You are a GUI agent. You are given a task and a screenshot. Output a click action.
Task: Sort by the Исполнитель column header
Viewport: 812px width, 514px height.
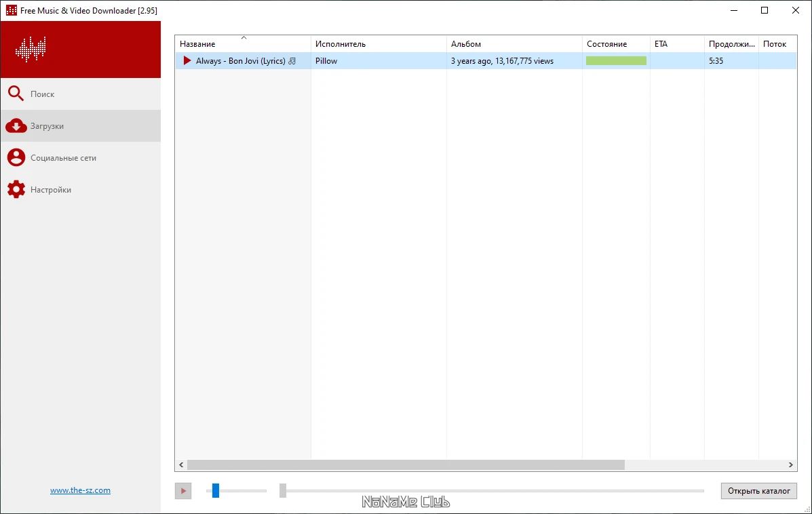(379, 44)
